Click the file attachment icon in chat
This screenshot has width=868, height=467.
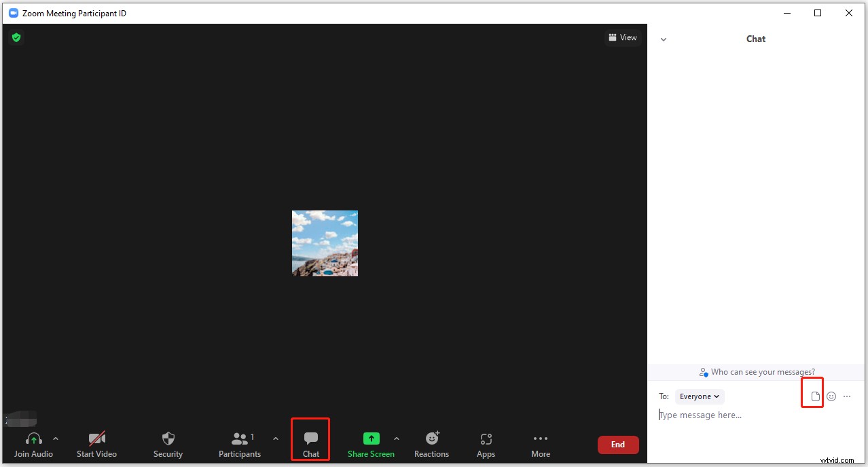(812, 396)
